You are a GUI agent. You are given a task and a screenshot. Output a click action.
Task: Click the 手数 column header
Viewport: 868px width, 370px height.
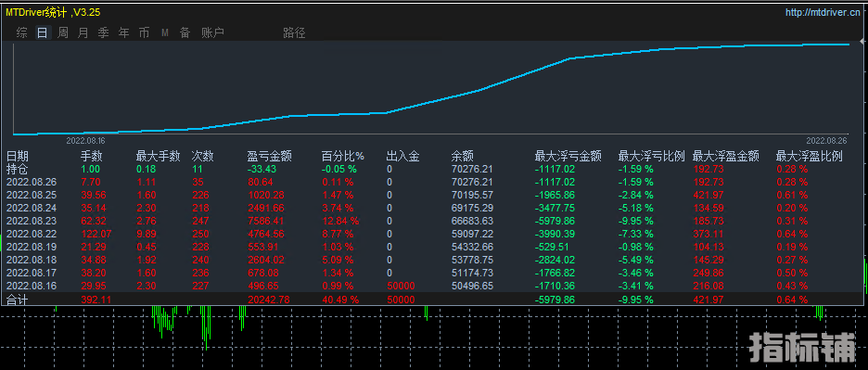(92, 157)
